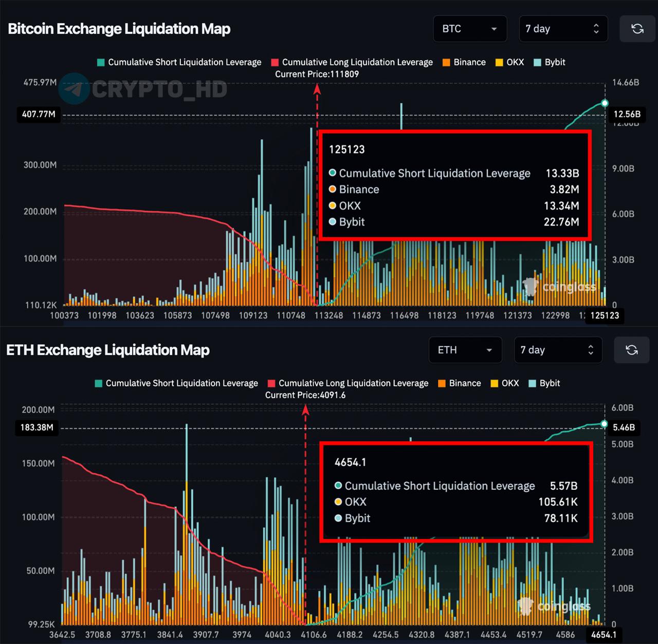Toggle Bybit series in the Bitcoin legend

tap(550, 62)
